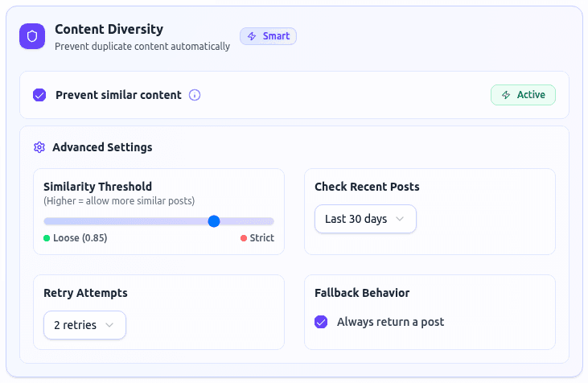Image resolution: width=588 pixels, height=383 pixels.
Task: Click the Strict label text
Action: [261, 238]
